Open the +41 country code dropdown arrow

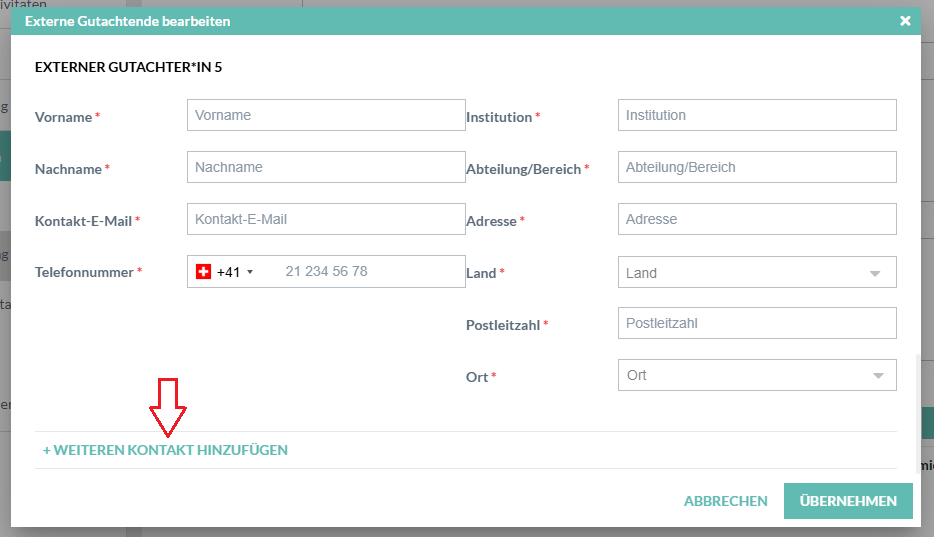click(x=250, y=272)
